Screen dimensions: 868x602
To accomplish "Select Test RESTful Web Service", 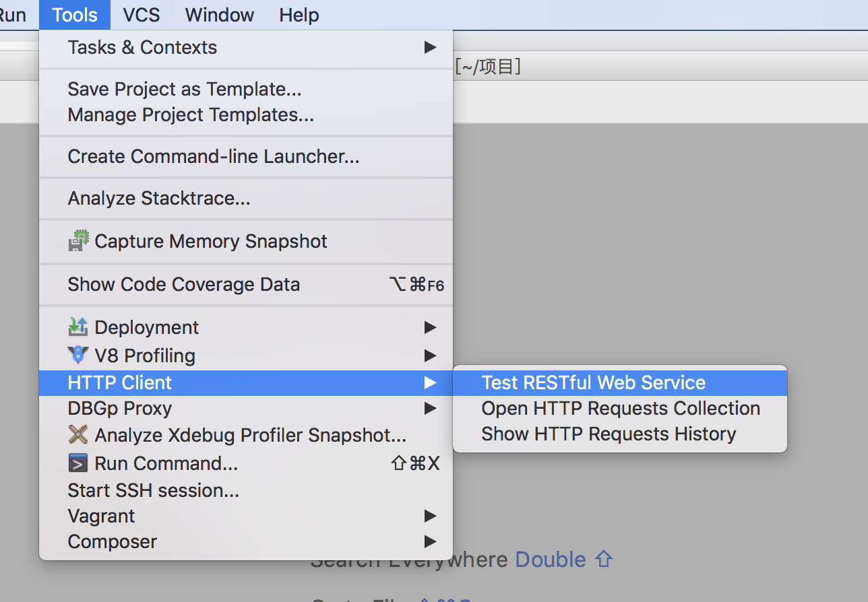I will (620, 382).
